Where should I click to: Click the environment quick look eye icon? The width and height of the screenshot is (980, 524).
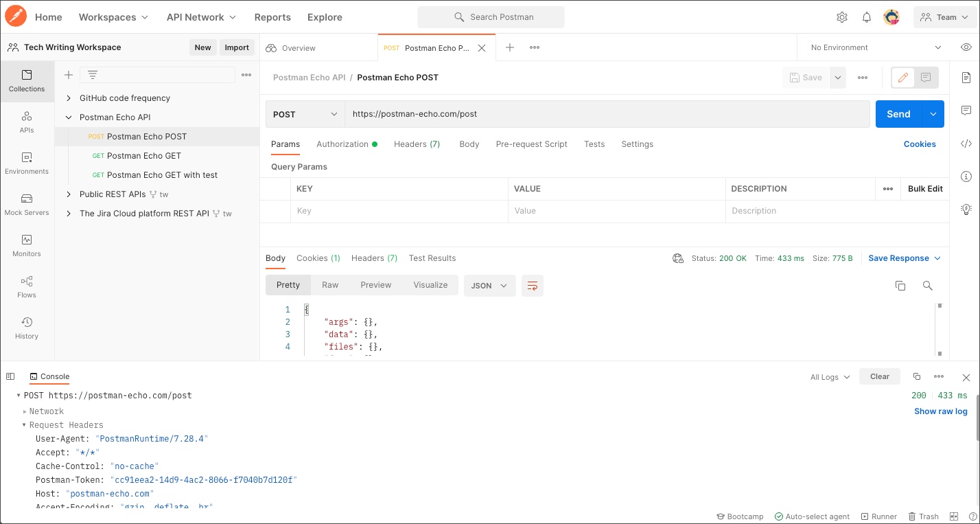click(966, 47)
